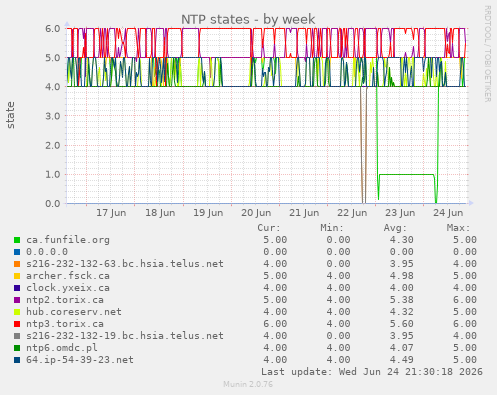Click the 19 Jun x-axis label
Screen dimensions: 497x395
(x=208, y=213)
